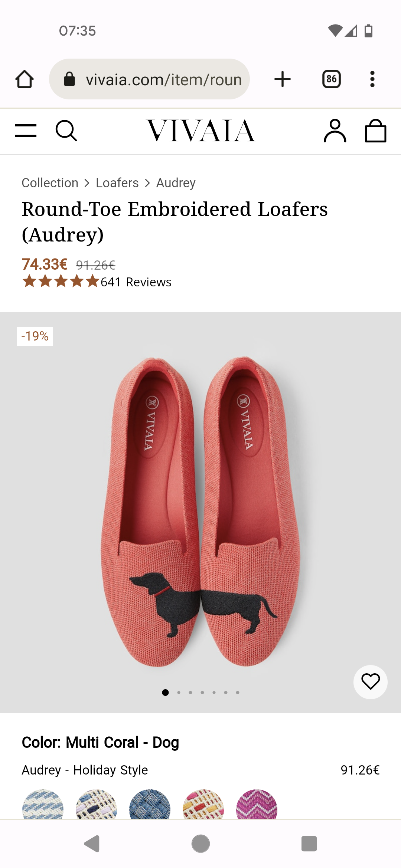Open the account profile icon

click(335, 131)
